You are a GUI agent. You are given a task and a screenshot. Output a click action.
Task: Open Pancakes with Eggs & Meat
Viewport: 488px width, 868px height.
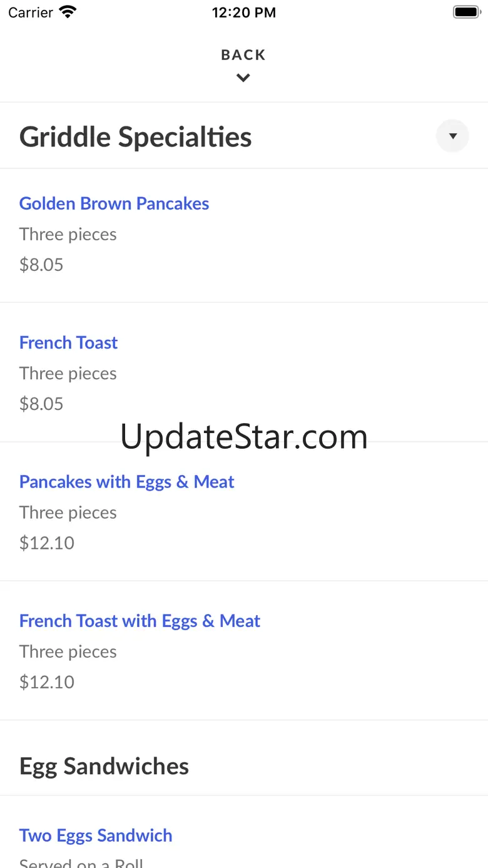coord(126,482)
